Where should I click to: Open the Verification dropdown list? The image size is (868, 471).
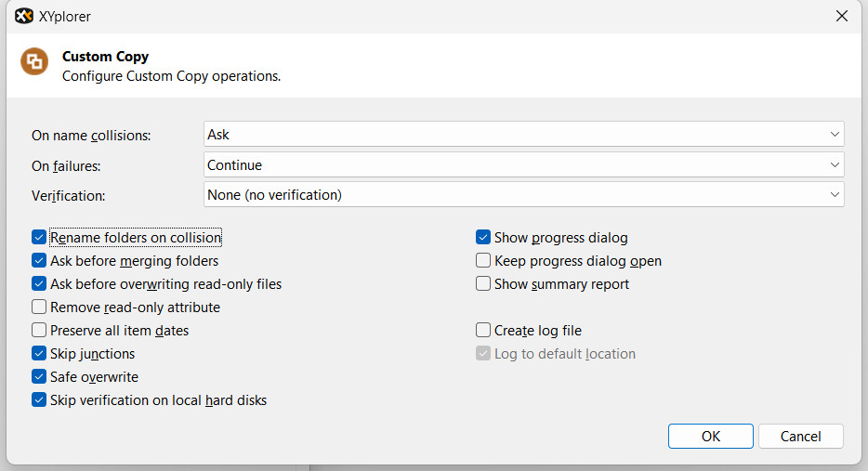coord(523,195)
